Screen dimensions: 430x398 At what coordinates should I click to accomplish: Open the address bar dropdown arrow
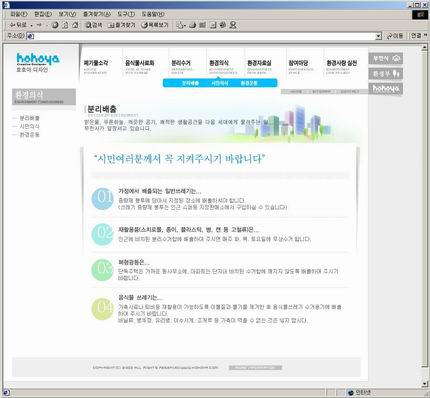point(378,36)
